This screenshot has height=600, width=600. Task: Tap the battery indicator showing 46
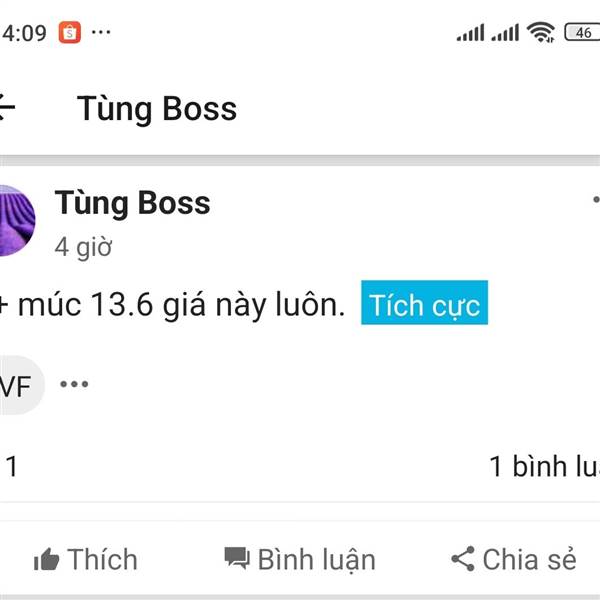point(582,33)
